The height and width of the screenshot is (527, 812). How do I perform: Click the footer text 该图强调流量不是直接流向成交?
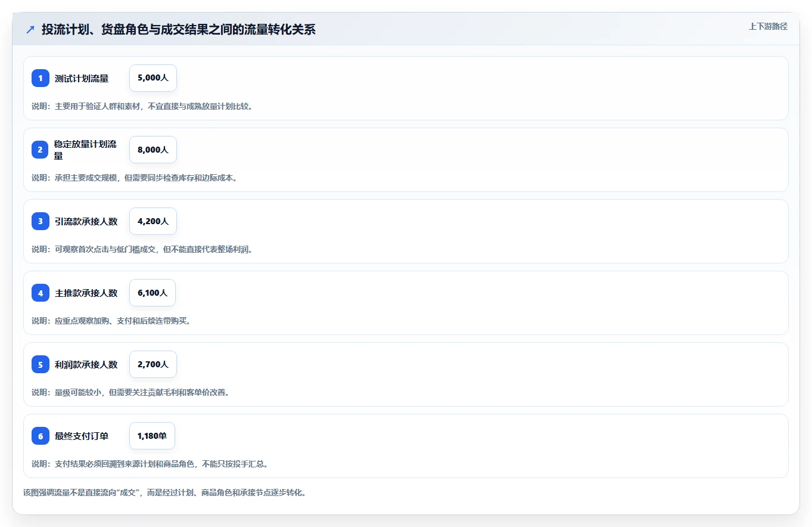(x=164, y=493)
